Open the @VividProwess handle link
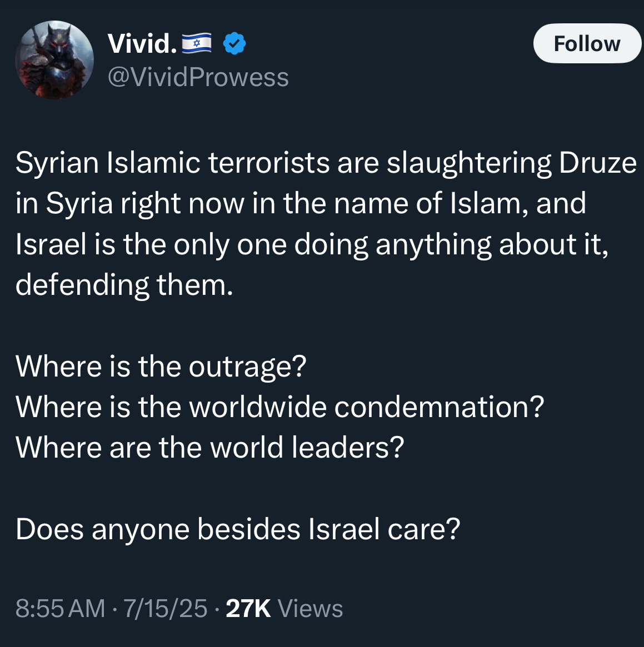 (198, 77)
